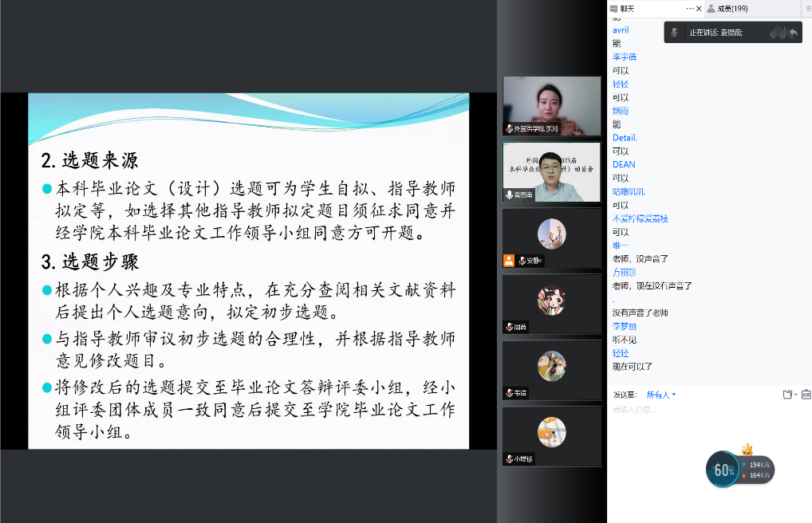Viewport: 812px width, 523px height.
Task: Click chat message 听不见
Action: tap(624, 340)
